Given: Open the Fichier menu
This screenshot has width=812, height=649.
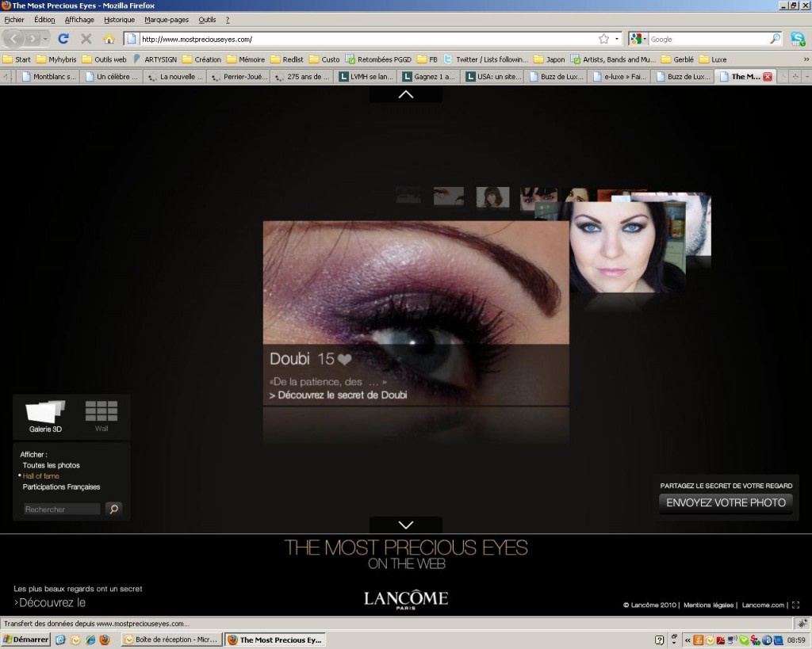Looking at the screenshot, I should point(14,20).
